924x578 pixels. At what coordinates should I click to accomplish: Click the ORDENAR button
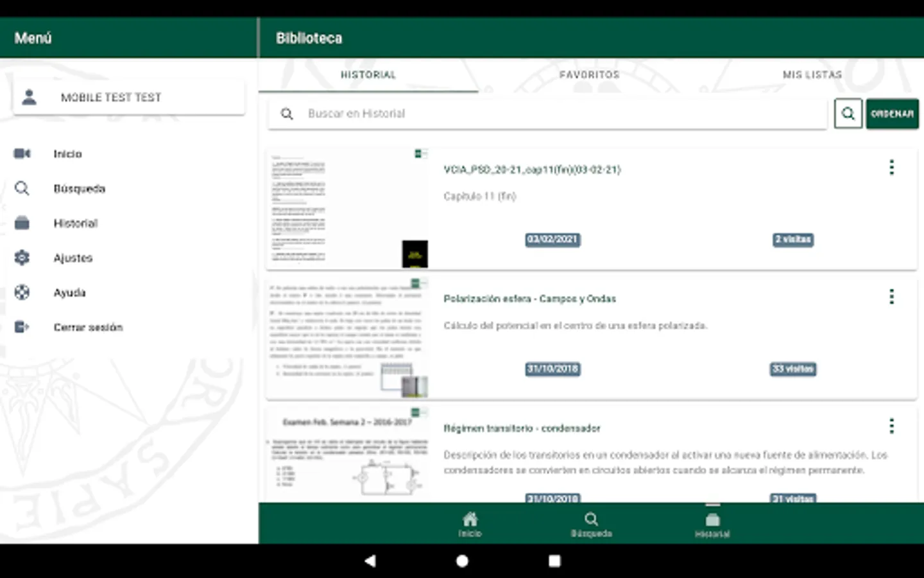point(892,114)
